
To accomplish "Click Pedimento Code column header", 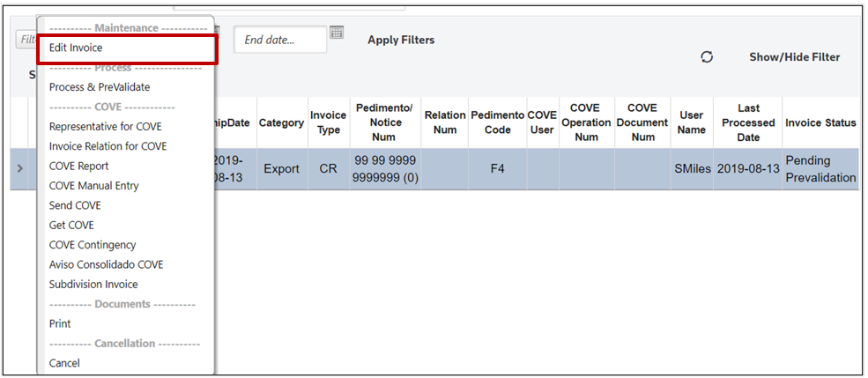I will pyautogui.click(x=497, y=122).
